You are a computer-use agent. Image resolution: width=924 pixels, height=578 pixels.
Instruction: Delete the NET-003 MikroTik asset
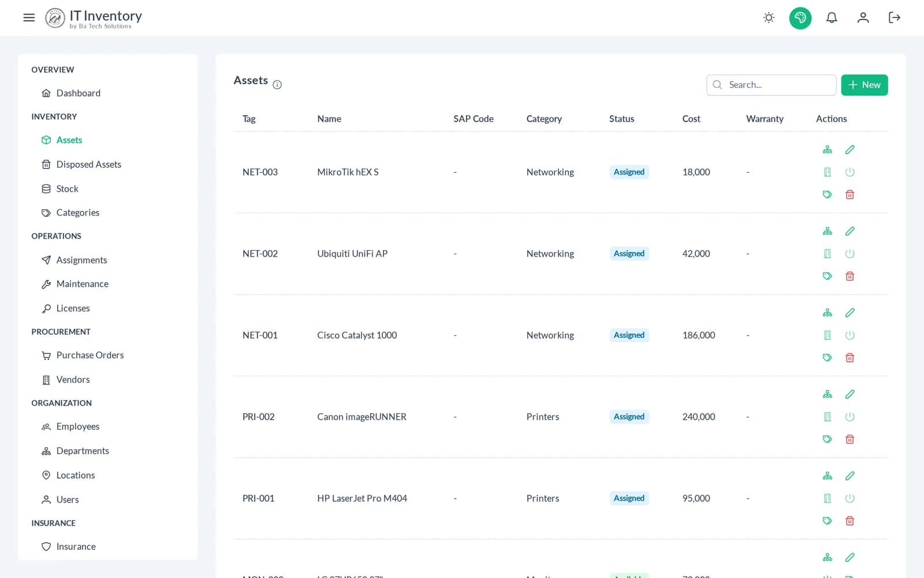850,195
